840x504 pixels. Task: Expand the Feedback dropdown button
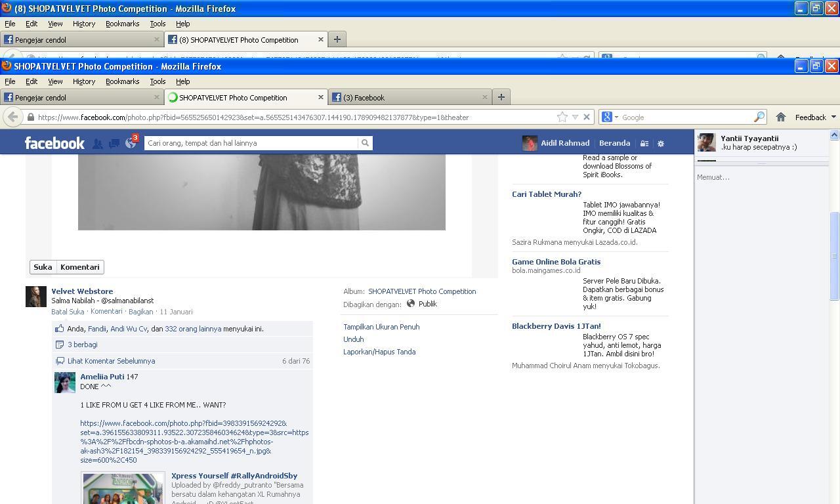pos(815,117)
